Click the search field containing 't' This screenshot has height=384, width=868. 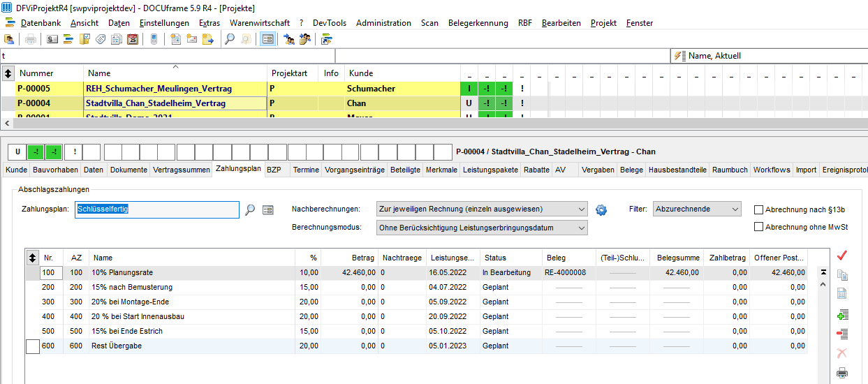coord(168,56)
